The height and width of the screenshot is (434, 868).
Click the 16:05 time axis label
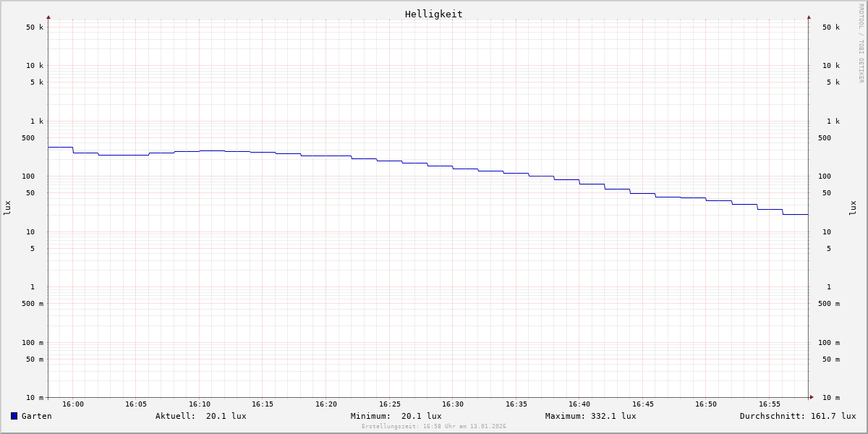point(136,404)
